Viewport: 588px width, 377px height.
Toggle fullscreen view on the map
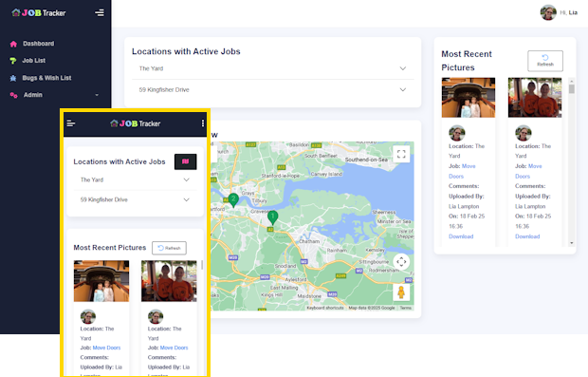pyautogui.click(x=401, y=154)
